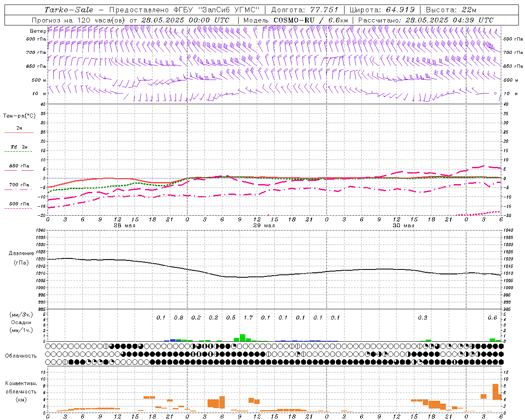Click the 'Конвективн.' convective cloud label
525x420 pixels.
(21, 383)
